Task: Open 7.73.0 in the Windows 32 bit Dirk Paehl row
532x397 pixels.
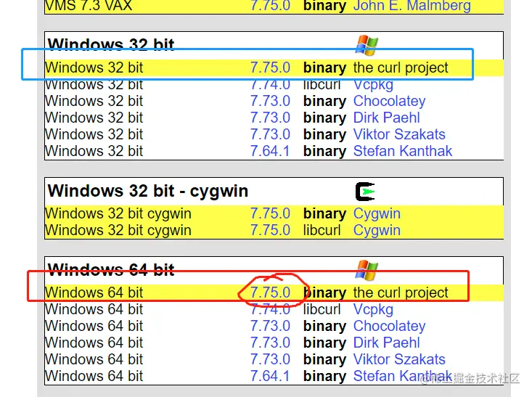Action: pyautogui.click(x=271, y=118)
